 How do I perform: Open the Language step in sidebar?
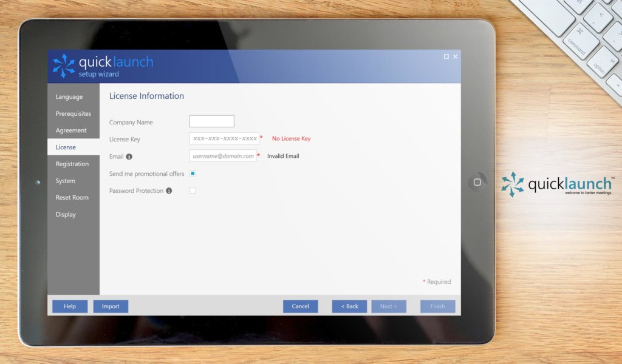69,97
